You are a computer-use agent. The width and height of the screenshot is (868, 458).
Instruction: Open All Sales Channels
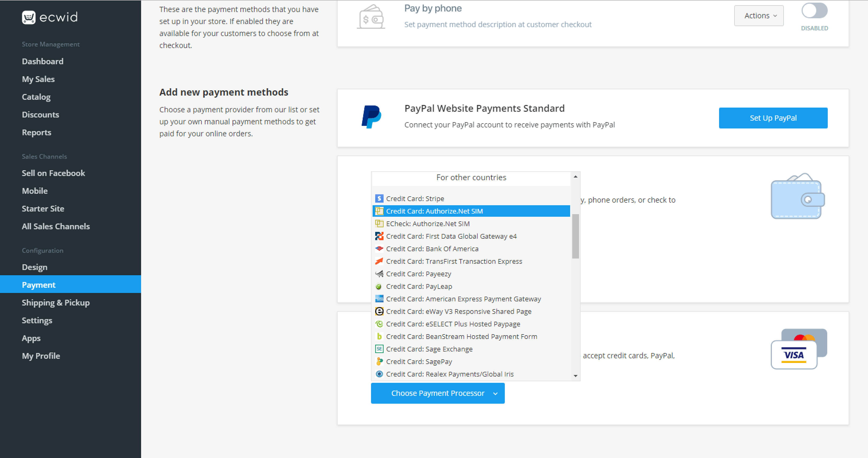56,226
